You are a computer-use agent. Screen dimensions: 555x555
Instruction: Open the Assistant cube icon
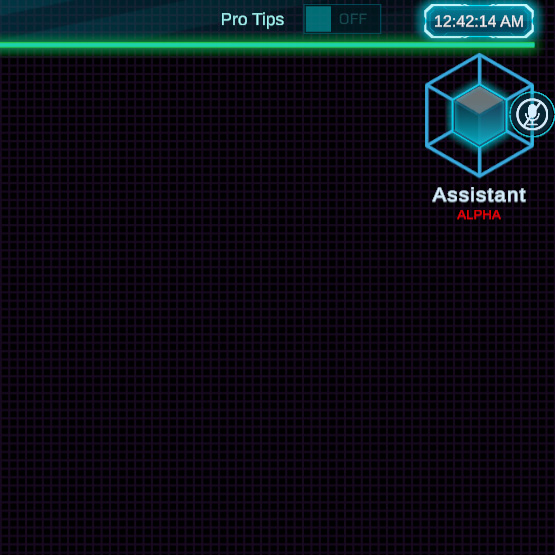[479, 115]
